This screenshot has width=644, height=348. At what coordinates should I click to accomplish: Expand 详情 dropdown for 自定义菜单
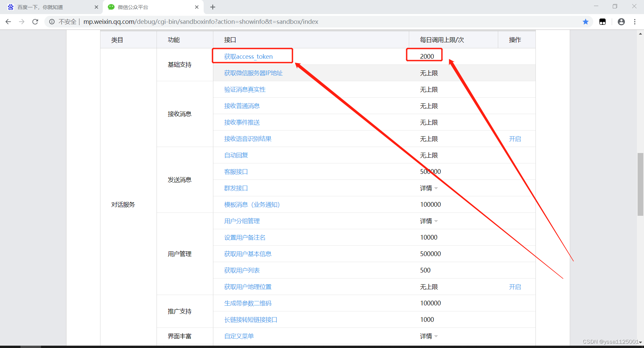(429, 336)
